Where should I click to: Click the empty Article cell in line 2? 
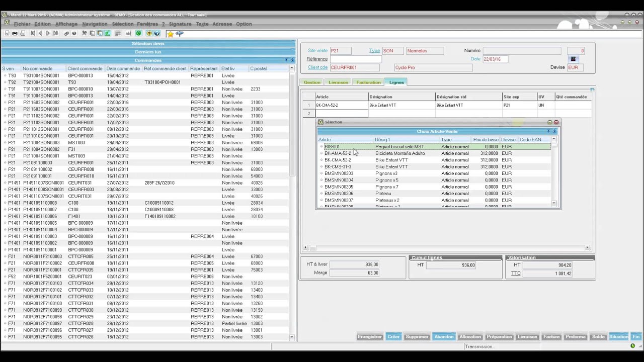(342, 114)
